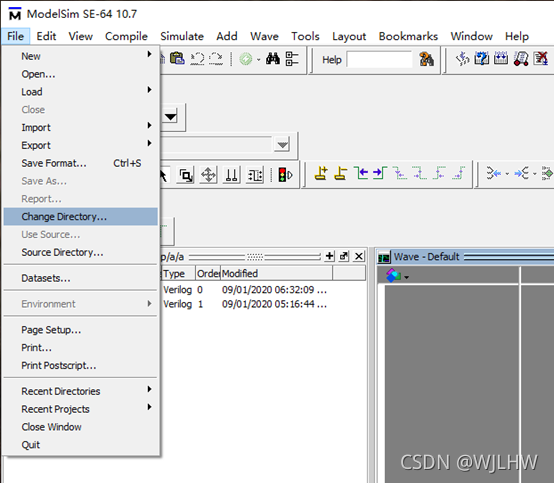Click the Wave window colored cube icon
This screenshot has height=483, width=554.
point(393,275)
